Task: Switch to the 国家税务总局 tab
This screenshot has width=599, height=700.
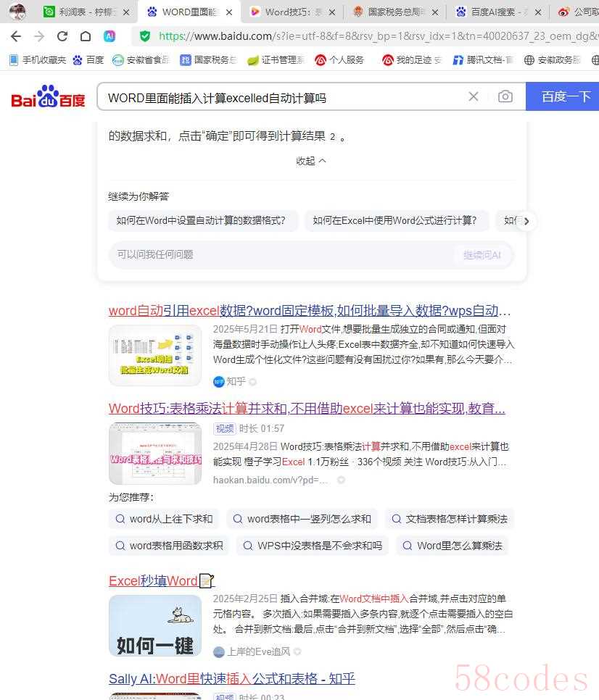Action: pos(389,12)
